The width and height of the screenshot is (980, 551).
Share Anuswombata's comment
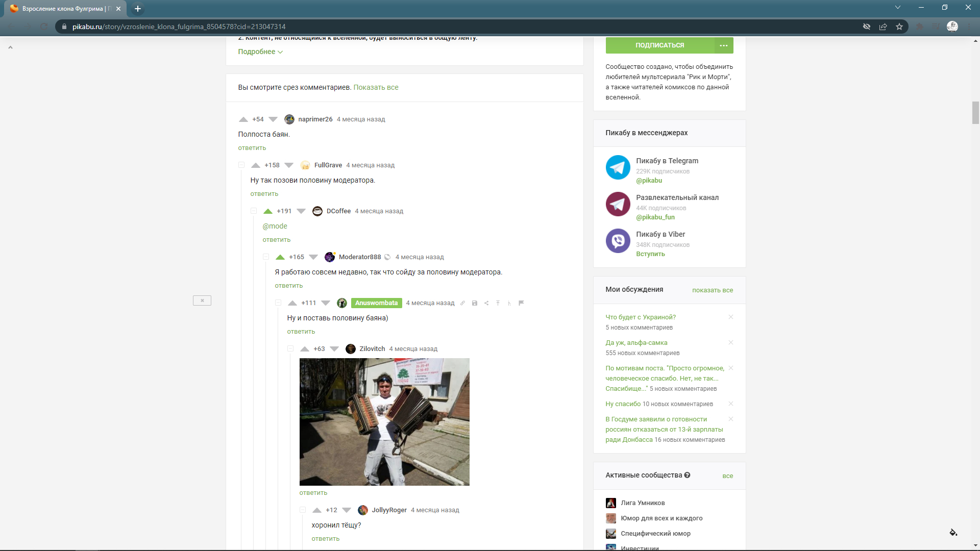pos(486,303)
